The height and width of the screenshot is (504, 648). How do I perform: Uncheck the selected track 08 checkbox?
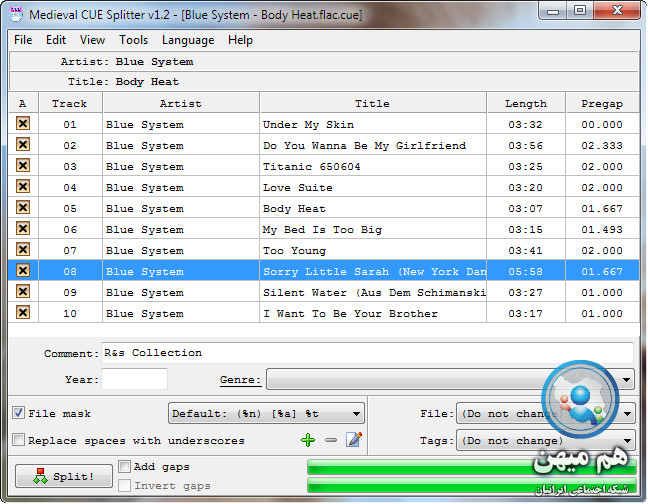tap(23, 270)
